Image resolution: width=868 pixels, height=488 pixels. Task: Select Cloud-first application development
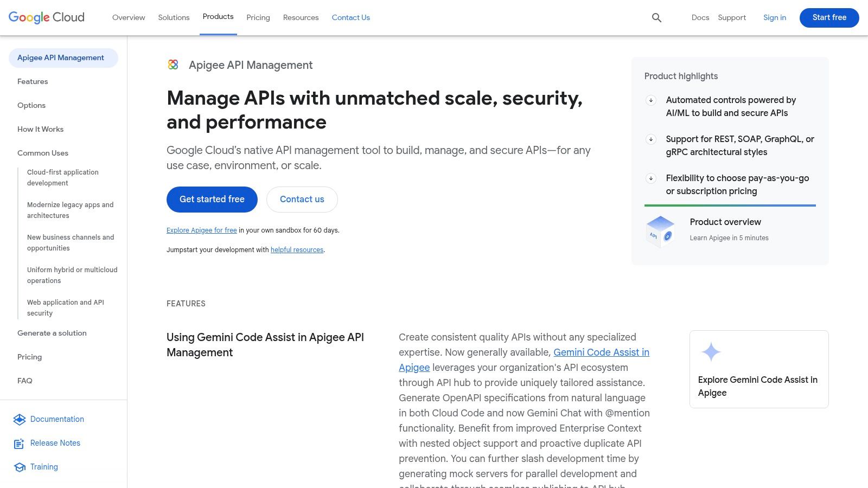[63, 178]
